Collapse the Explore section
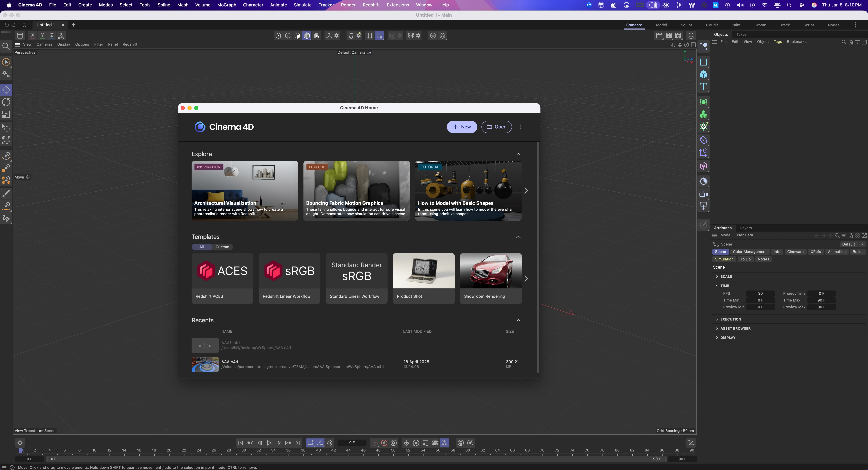Viewport: 868px width, 470px height. (x=518, y=154)
